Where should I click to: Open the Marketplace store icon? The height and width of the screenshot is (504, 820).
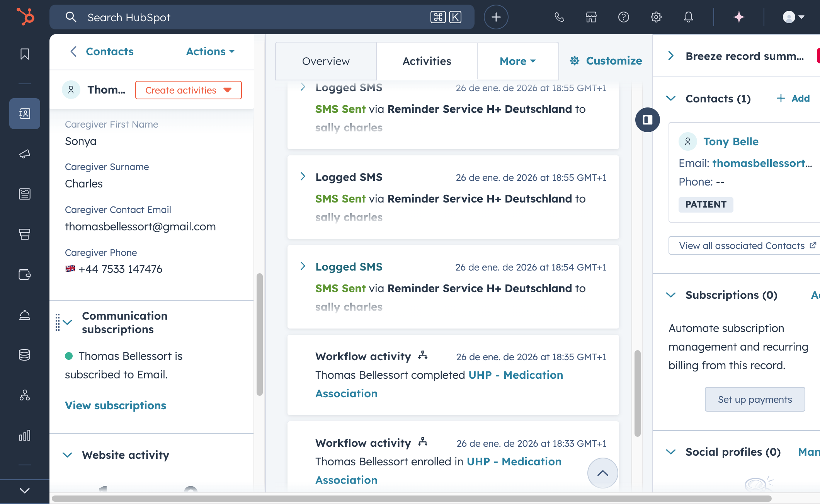[x=591, y=17]
